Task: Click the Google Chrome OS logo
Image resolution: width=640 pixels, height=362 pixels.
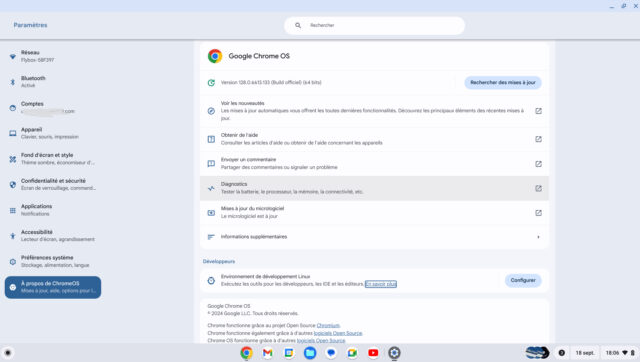Action: pos(215,56)
